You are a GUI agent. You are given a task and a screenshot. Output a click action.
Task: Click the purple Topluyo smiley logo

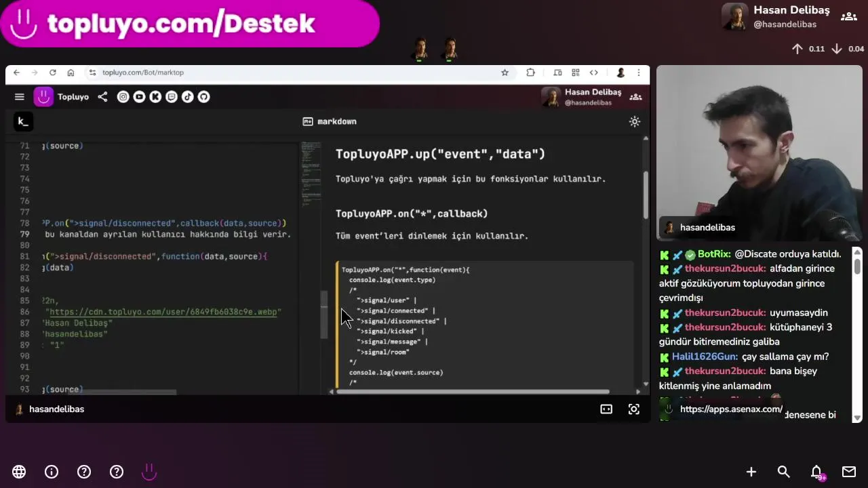43,97
